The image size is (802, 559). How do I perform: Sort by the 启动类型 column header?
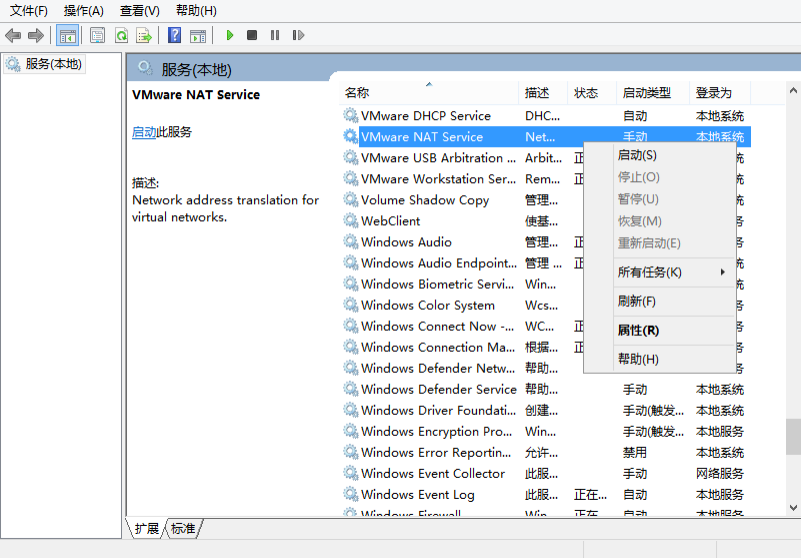click(653, 93)
